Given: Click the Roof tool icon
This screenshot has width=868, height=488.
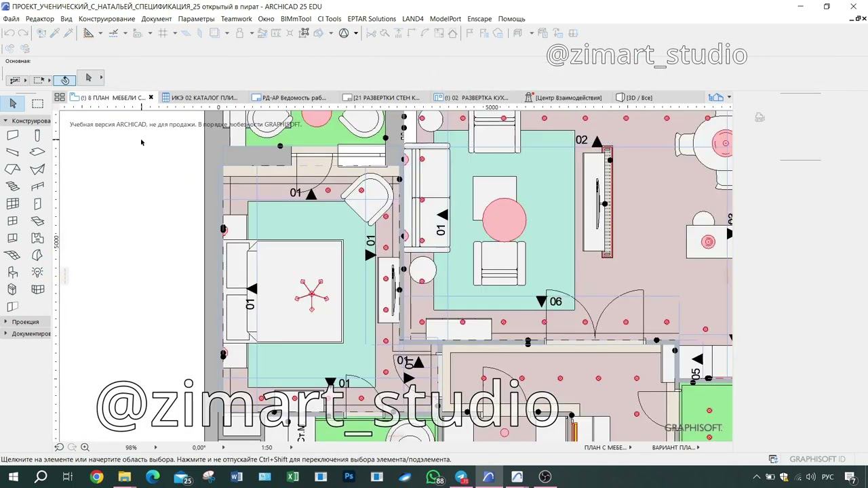Looking at the screenshot, I should click(12, 169).
